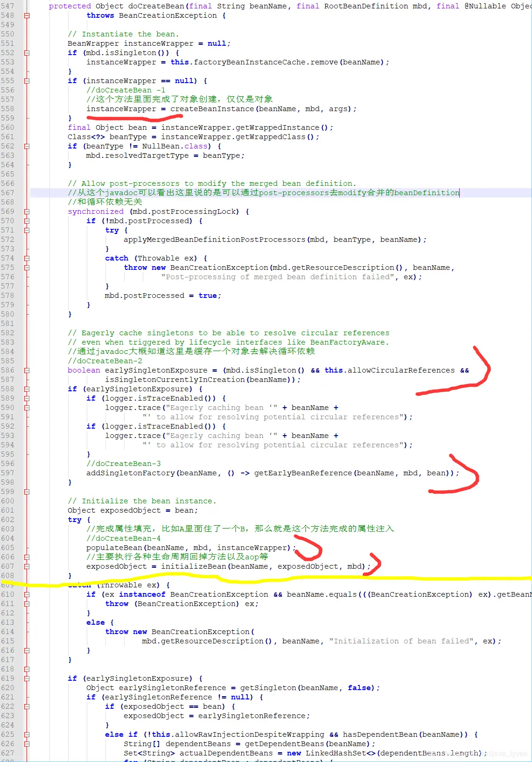Click "Initialization of bean failed" string
The height and width of the screenshot is (762, 532).
(401, 641)
